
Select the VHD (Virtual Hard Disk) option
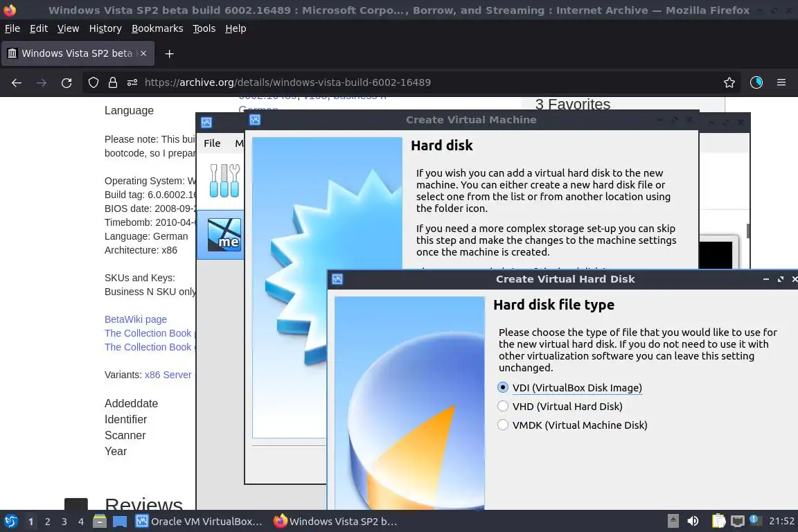(560, 406)
